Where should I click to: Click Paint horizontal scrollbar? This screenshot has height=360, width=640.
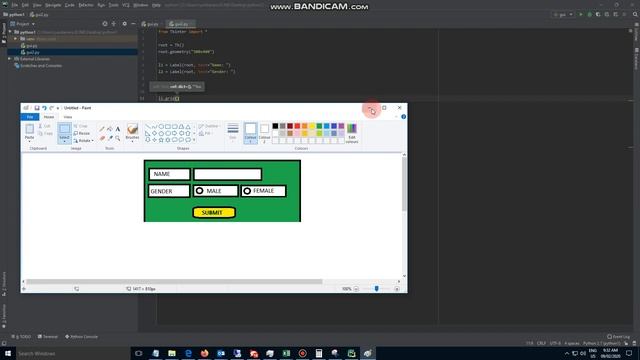[x=174, y=282]
